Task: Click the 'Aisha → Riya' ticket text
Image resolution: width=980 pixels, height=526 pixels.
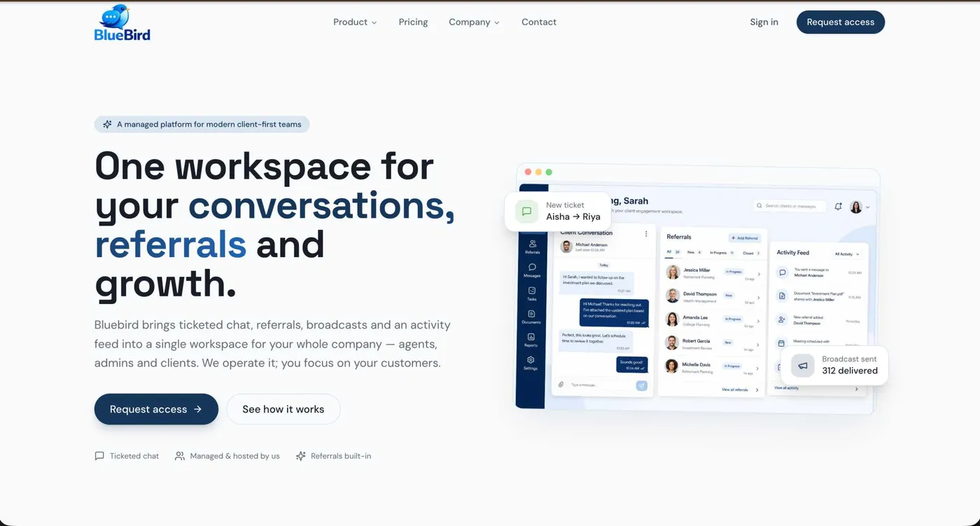Action: [x=573, y=217]
